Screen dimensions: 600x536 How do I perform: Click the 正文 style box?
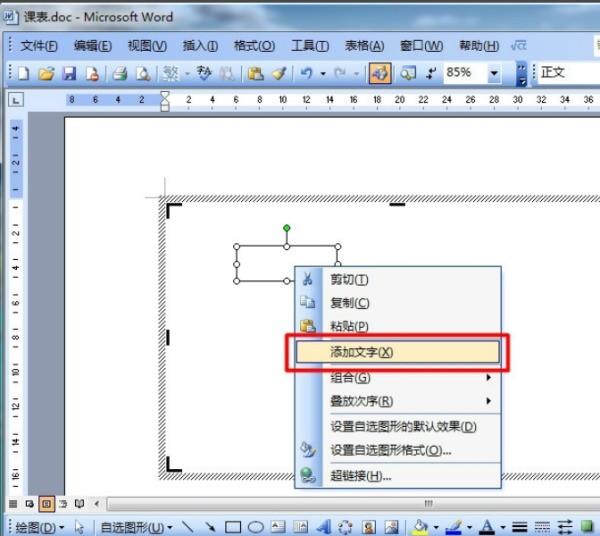click(x=569, y=72)
